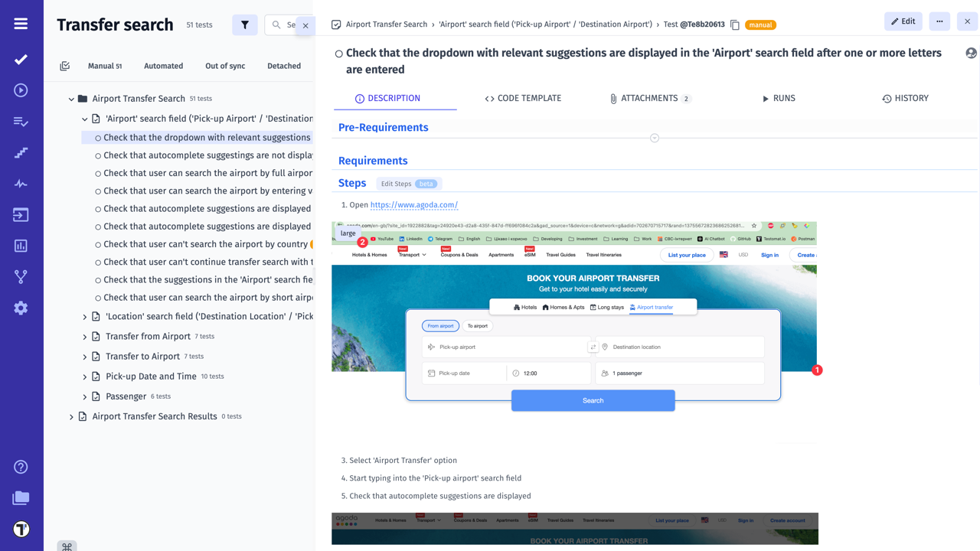This screenshot has height=551, width=980.
Task: Click the filter icon beside test count
Action: pyautogui.click(x=245, y=24)
